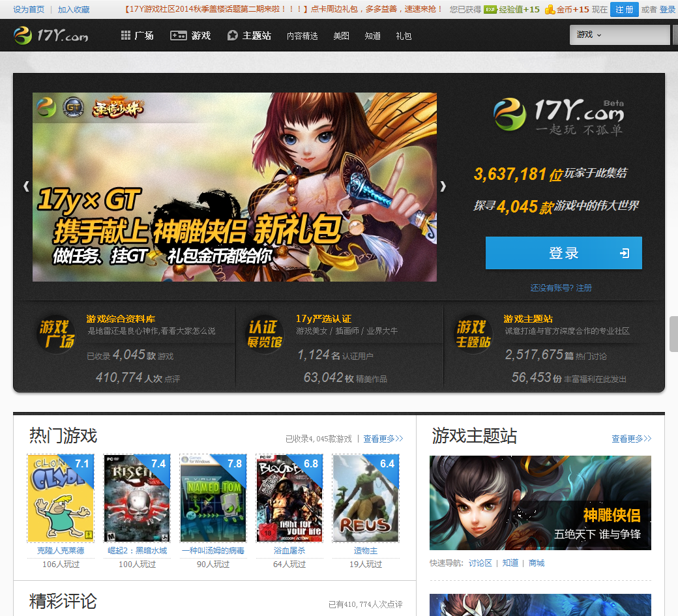Open 游戏综合资料库 heading

click(121, 319)
